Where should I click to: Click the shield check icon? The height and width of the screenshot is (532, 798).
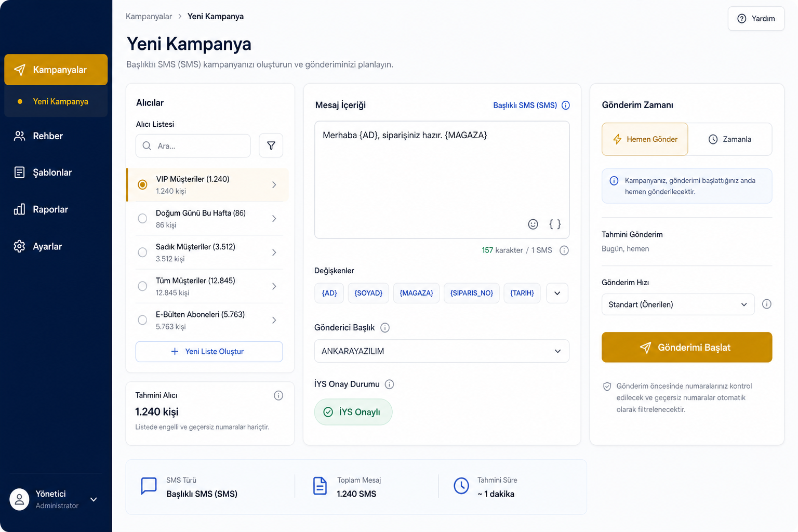click(x=607, y=387)
